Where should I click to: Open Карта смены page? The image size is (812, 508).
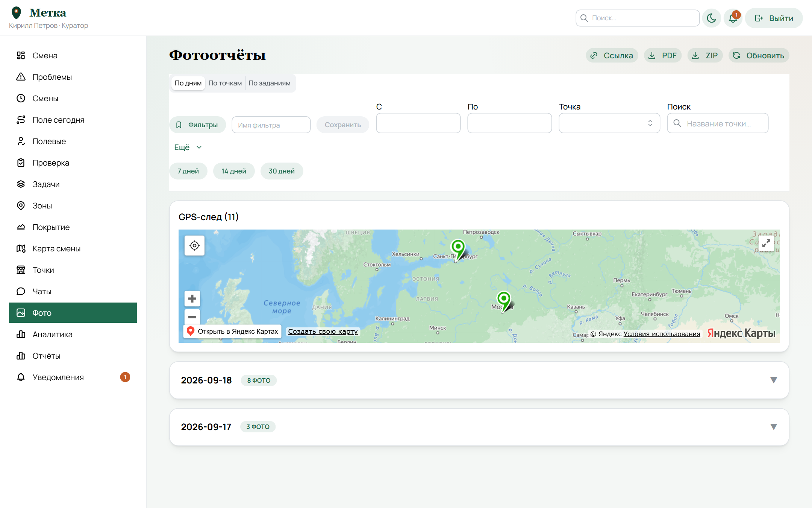point(73,248)
